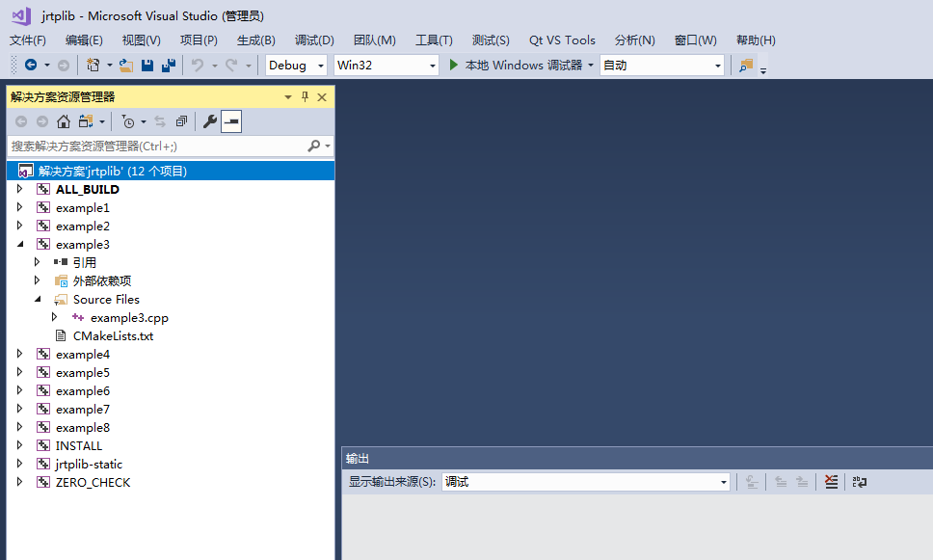
Task: Click the Solutions and Folders view icon
Action: pos(86,121)
